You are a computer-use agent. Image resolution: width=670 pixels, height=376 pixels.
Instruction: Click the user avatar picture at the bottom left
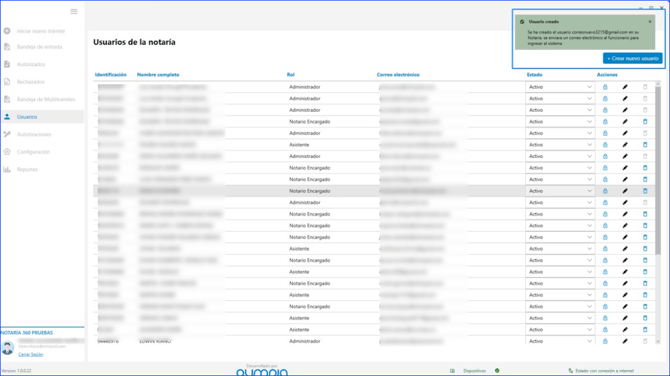point(7,348)
